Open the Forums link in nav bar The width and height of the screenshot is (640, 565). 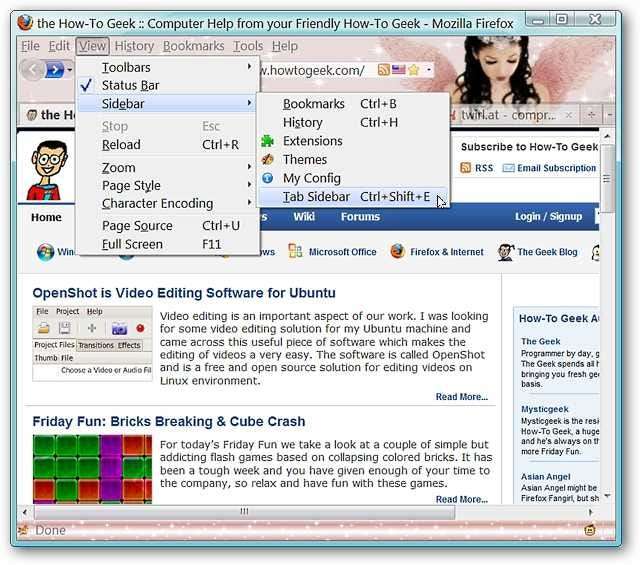[x=360, y=217]
